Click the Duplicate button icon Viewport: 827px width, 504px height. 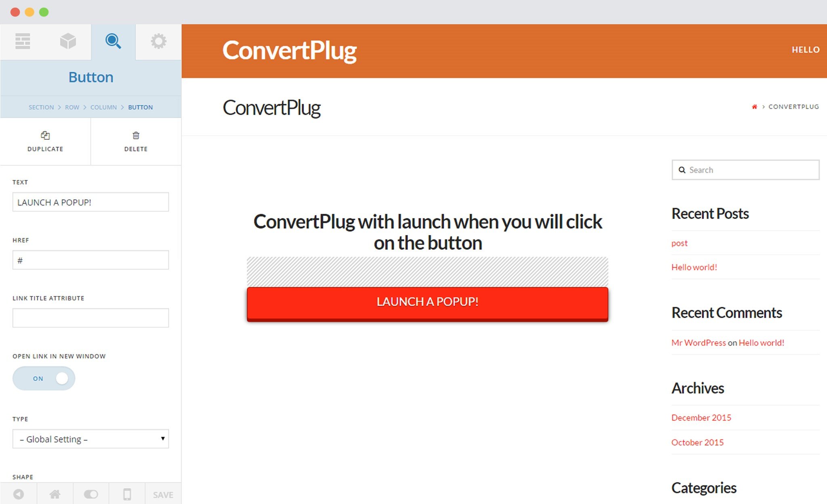click(x=45, y=135)
